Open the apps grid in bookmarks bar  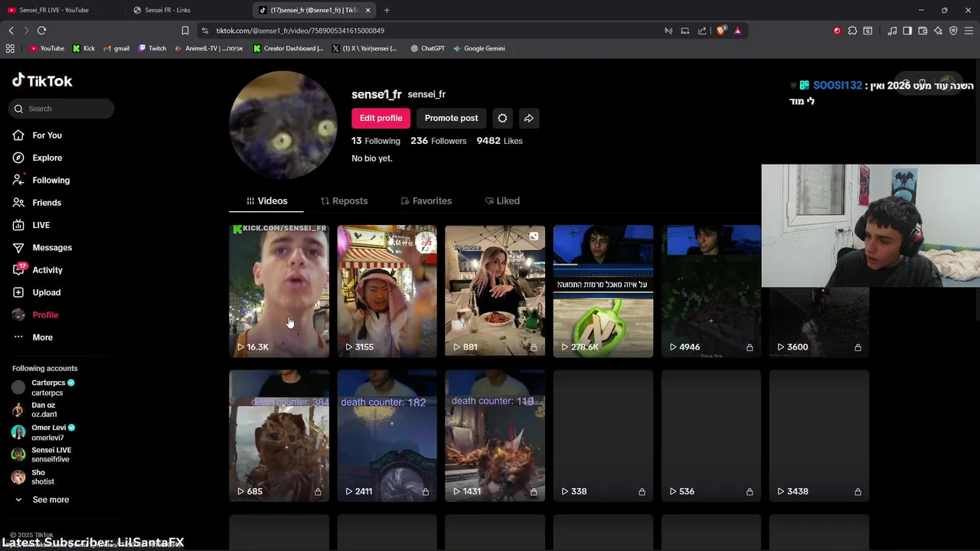10,48
